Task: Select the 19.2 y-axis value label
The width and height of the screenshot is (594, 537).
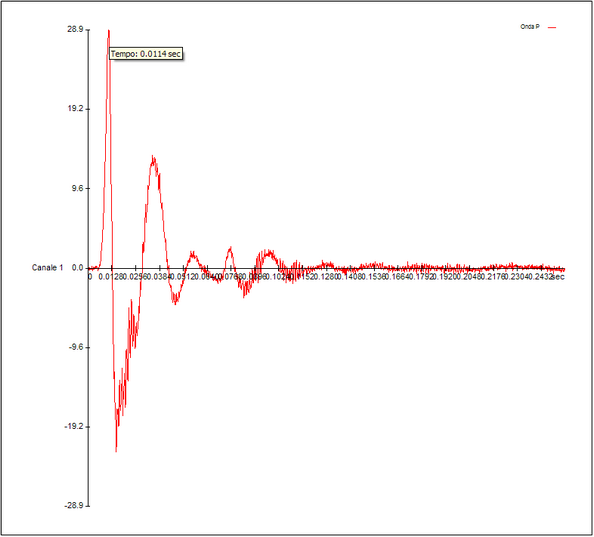Action: (x=75, y=109)
